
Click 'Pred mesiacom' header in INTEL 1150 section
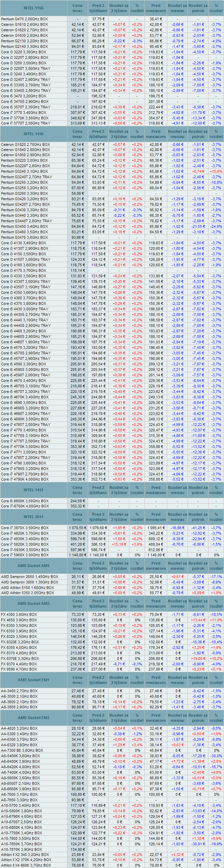[x=156, y=134]
